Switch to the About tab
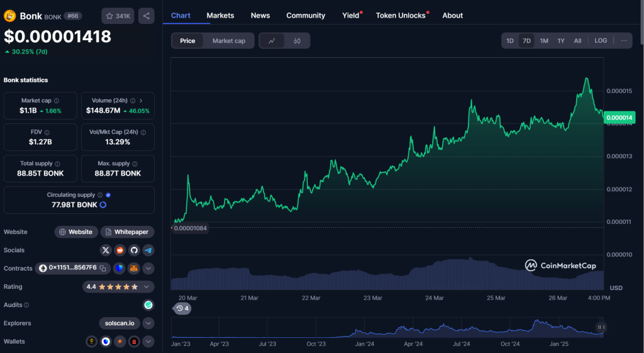This screenshot has height=353, width=644. pos(453,16)
